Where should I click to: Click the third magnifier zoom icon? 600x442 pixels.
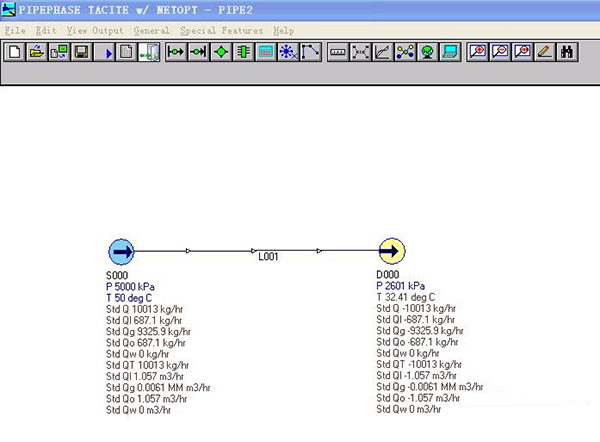[522, 52]
